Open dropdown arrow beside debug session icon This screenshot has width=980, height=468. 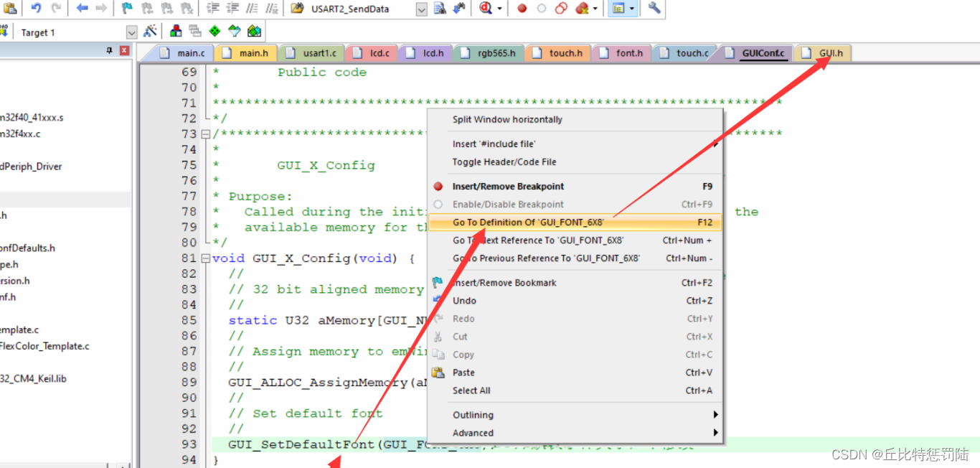pos(499,9)
